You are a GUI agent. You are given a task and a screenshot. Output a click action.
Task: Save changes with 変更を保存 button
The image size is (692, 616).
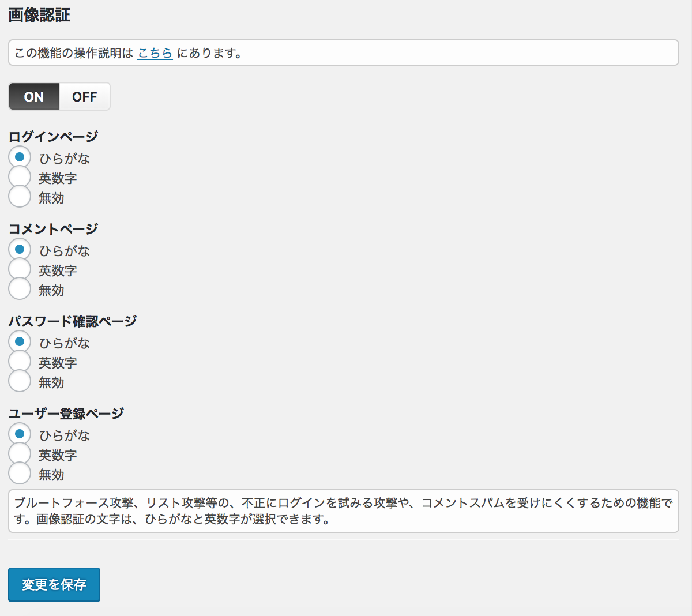(x=54, y=584)
